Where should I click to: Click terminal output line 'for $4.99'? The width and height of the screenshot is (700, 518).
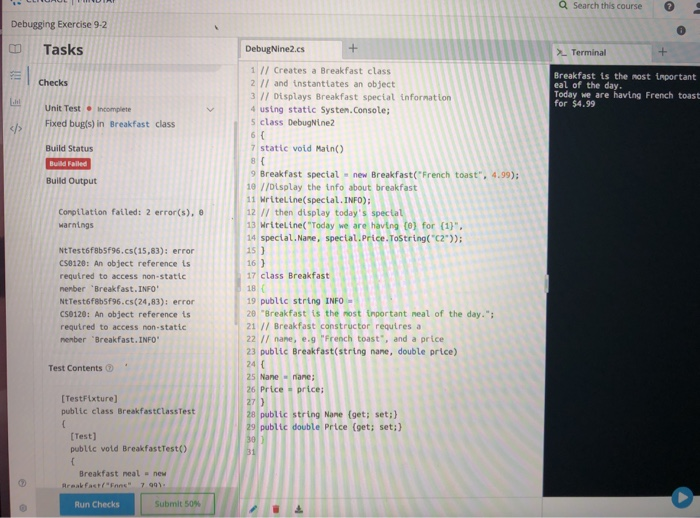(x=574, y=104)
